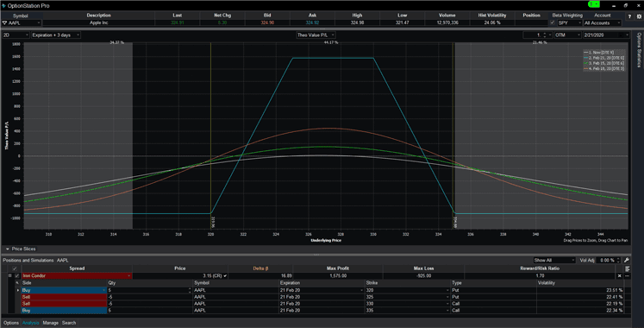The height and width of the screenshot is (328, 644).
Task: Open the strike 320 dropdown
Action: (x=447, y=290)
